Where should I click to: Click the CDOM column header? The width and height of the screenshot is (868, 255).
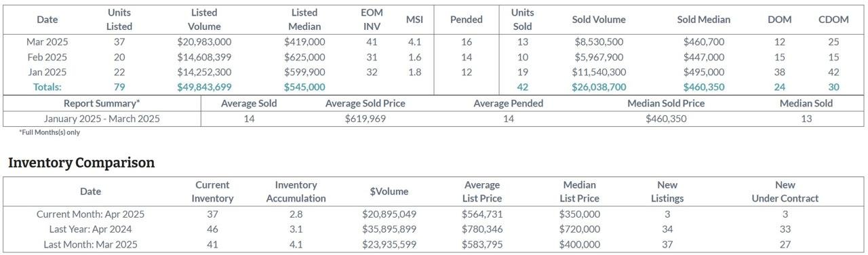[833, 20]
